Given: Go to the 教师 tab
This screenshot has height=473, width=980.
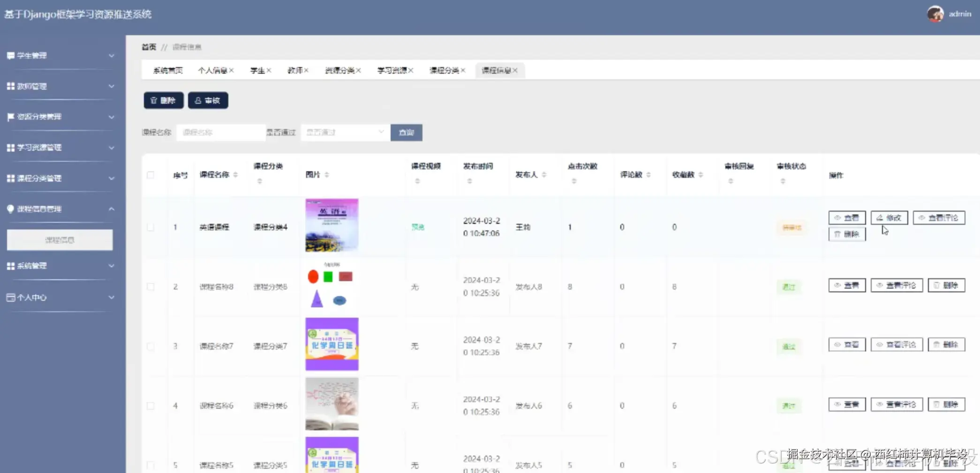Looking at the screenshot, I should coord(295,70).
